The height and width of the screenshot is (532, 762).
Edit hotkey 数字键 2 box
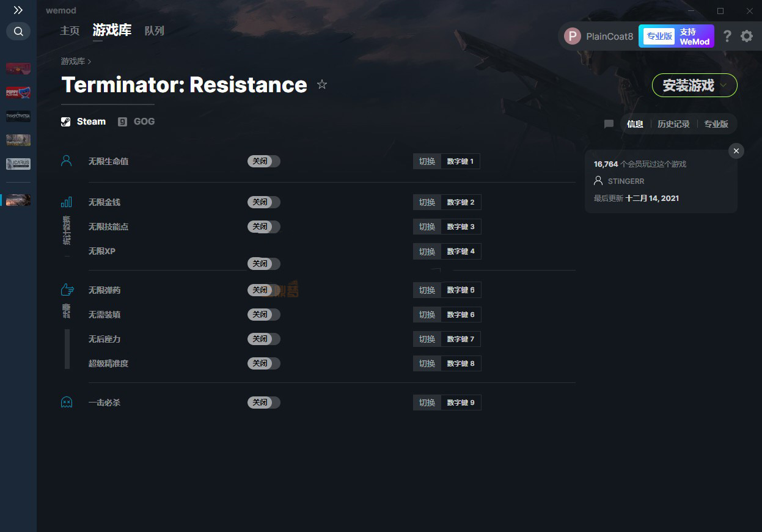[461, 202]
